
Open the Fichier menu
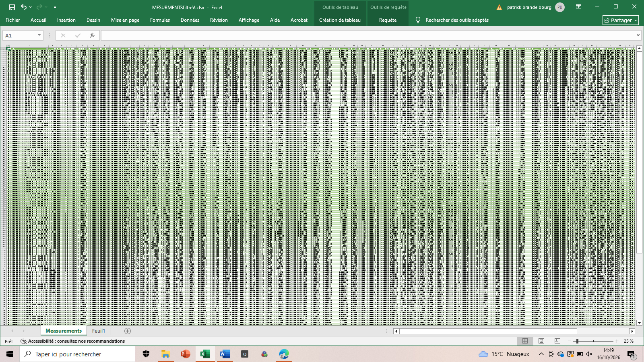point(13,20)
